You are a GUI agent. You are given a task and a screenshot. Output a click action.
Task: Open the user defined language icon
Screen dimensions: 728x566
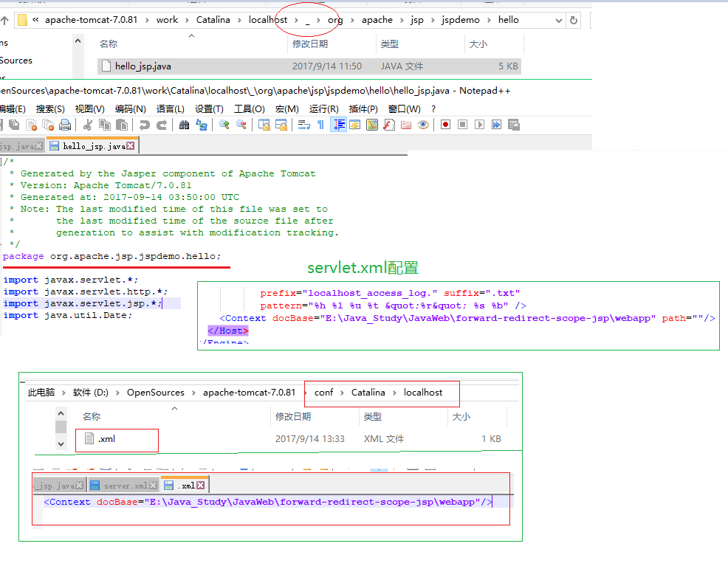pos(355,125)
